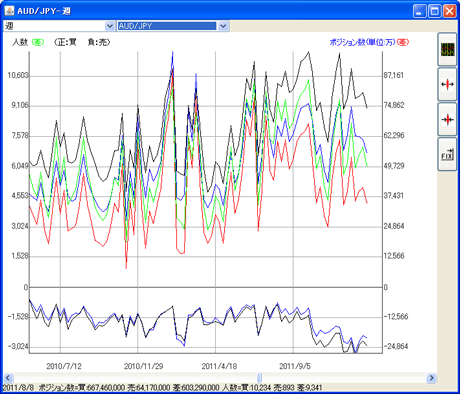Click the 74,862 right axis value
This screenshot has height=394, width=460.
click(x=394, y=105)
